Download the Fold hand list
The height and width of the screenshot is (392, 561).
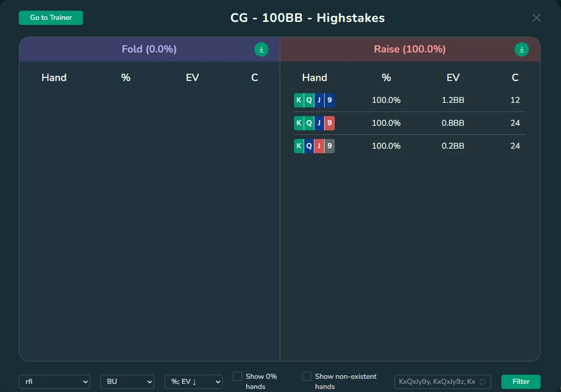(261, 49)
